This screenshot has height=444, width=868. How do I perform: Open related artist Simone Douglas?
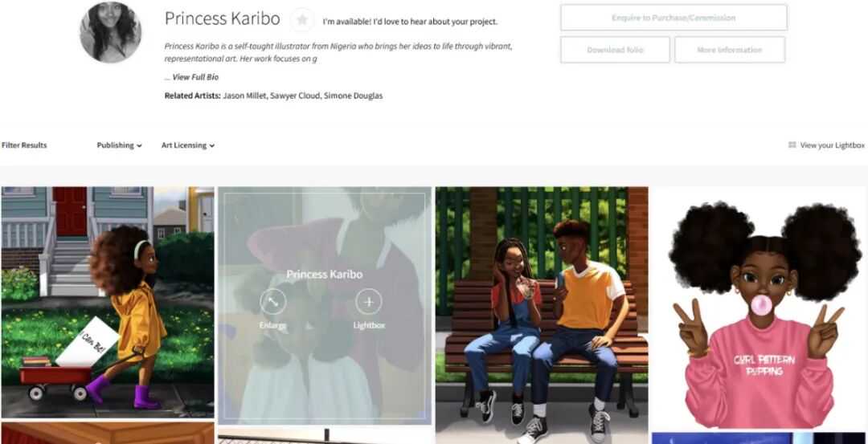click(353, 96)
